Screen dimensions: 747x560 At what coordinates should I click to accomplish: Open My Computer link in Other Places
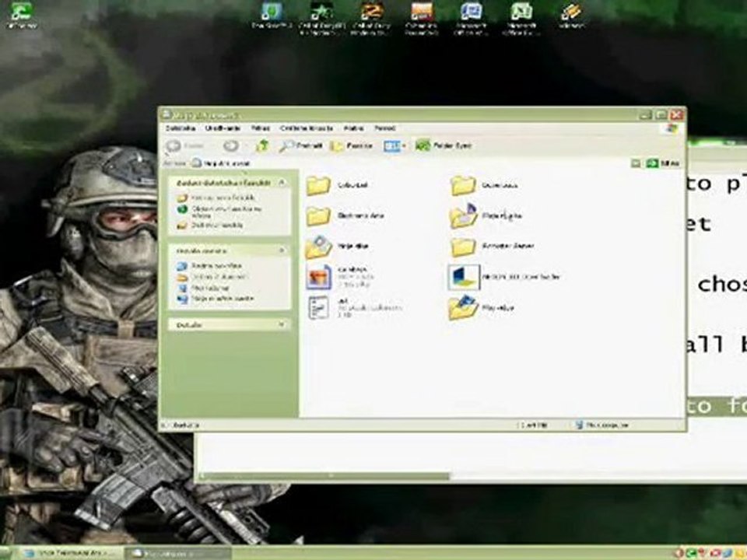203,288
